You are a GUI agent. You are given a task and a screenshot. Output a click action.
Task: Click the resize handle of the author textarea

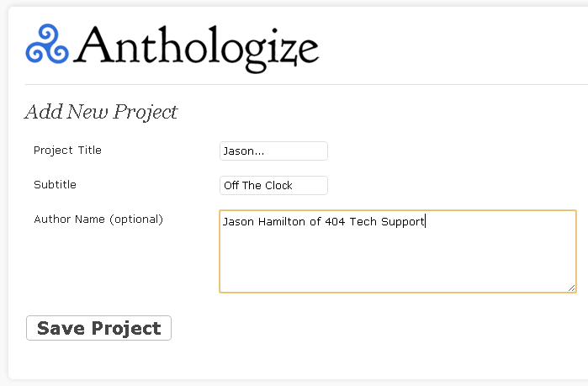click(x=571, y=288)
